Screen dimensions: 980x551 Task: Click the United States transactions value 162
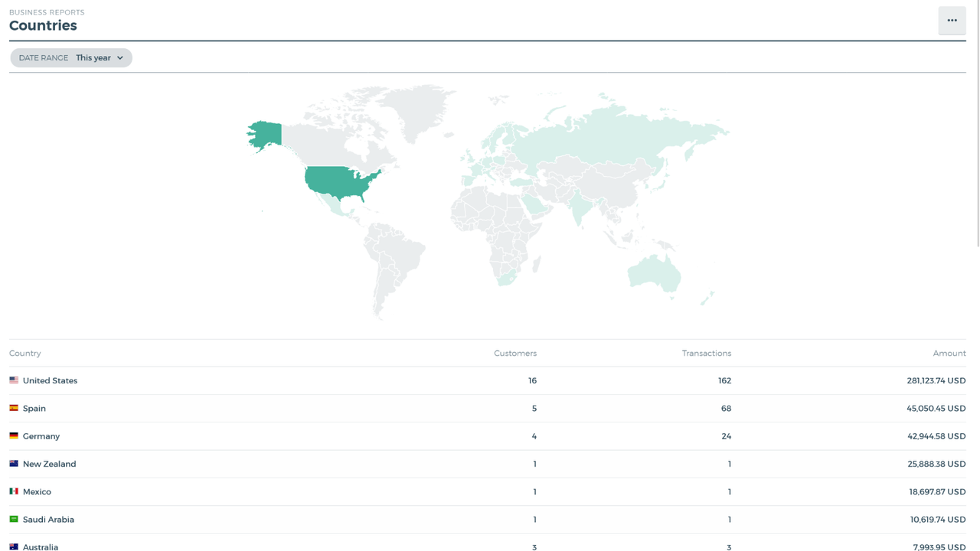click(724, 380)
